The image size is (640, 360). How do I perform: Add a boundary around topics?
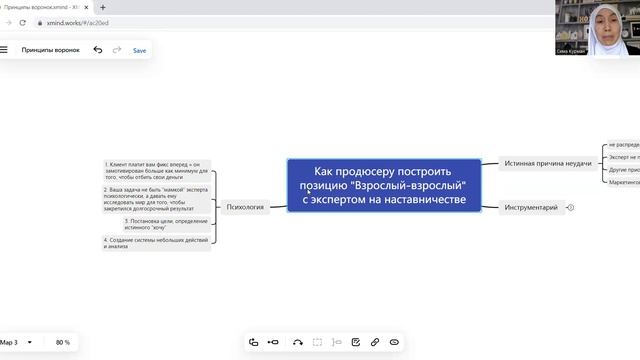tap(317, 342)
